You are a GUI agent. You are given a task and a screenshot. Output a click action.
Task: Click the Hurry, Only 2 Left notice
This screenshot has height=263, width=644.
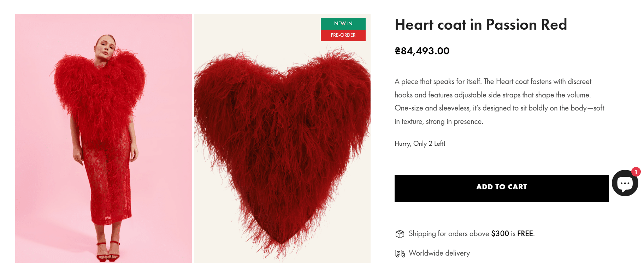click(420, 144)
